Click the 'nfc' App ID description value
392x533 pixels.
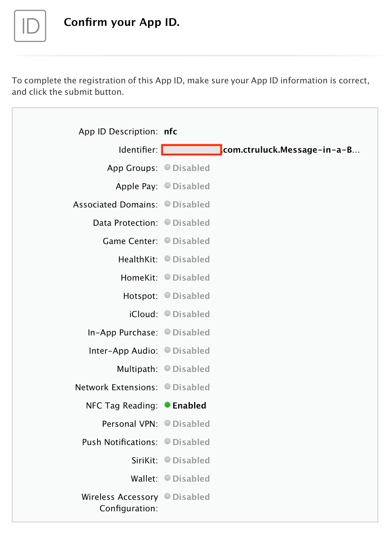(171, 131)
